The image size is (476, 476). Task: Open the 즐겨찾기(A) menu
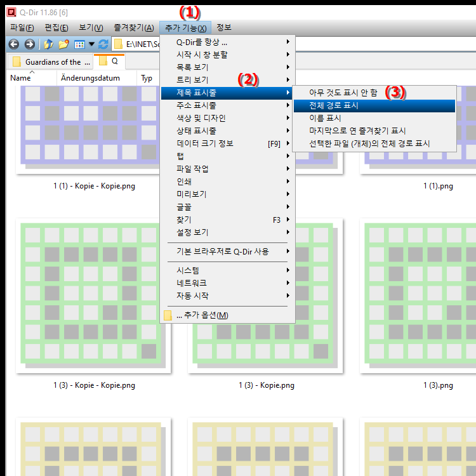coord(134,28)
